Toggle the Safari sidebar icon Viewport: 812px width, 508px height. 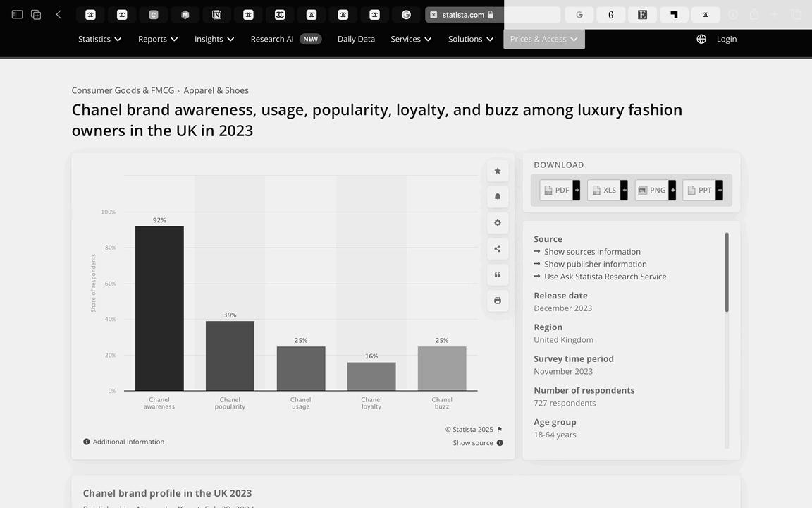click(17, 15)
